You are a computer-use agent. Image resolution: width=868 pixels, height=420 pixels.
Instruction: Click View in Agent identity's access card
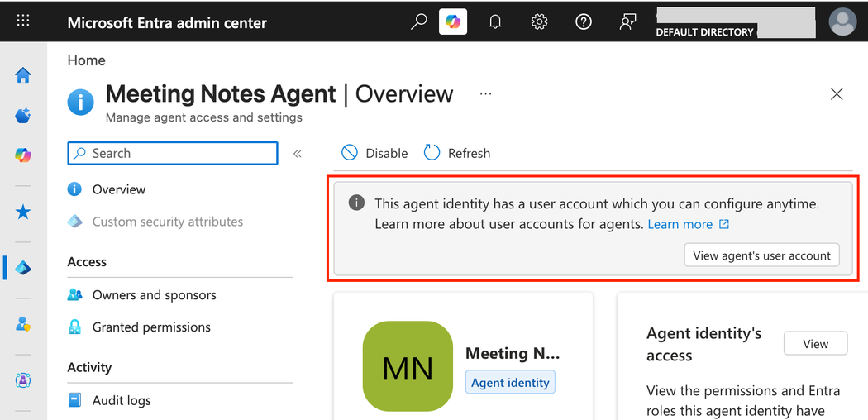point(815,344)
